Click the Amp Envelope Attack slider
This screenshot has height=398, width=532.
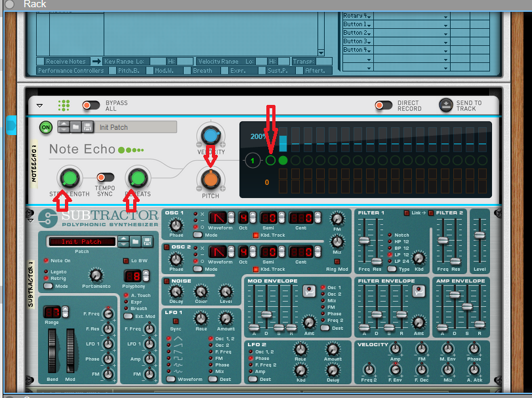click(x=442, y=327)
